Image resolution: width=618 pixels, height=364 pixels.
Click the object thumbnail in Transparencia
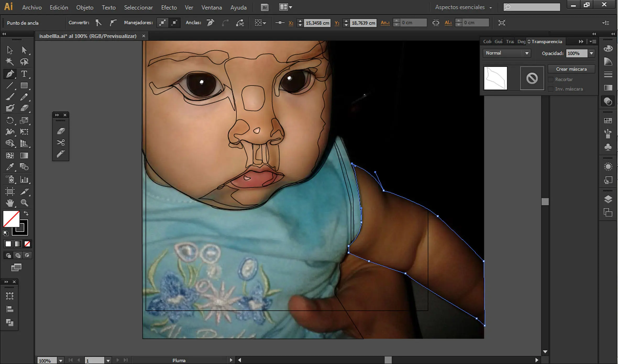(x=495, y=78)
